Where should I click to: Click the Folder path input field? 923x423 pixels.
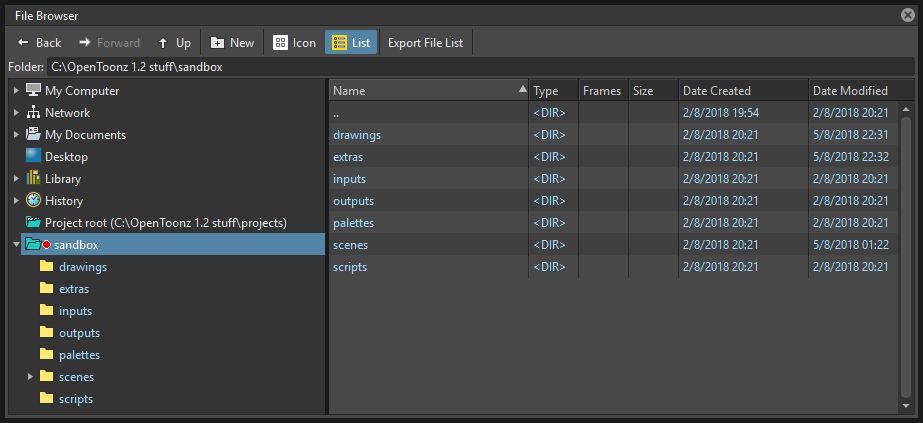(481, 67)
